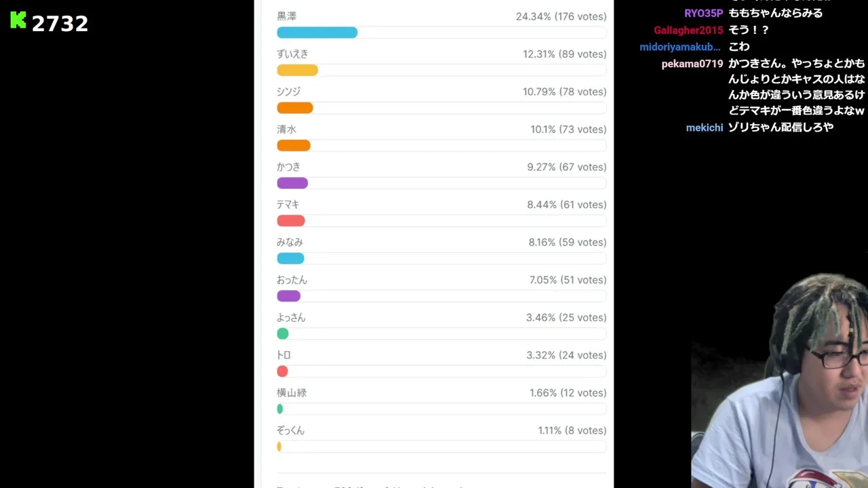Click the 横山緑 poll option label
This screenshot has height=488, width=868.
[292, 392]
